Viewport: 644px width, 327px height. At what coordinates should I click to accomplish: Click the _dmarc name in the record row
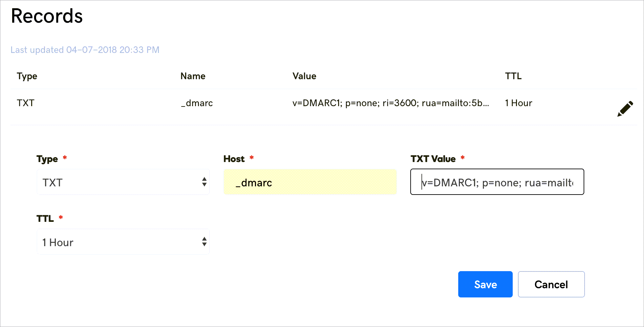click(197, 103)
